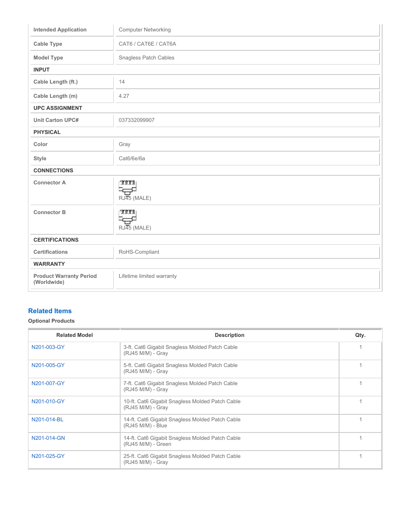Click the Unit Carton UPC# label
The width and height of the screenshot is (411, 532).
(x=56, y=120)
